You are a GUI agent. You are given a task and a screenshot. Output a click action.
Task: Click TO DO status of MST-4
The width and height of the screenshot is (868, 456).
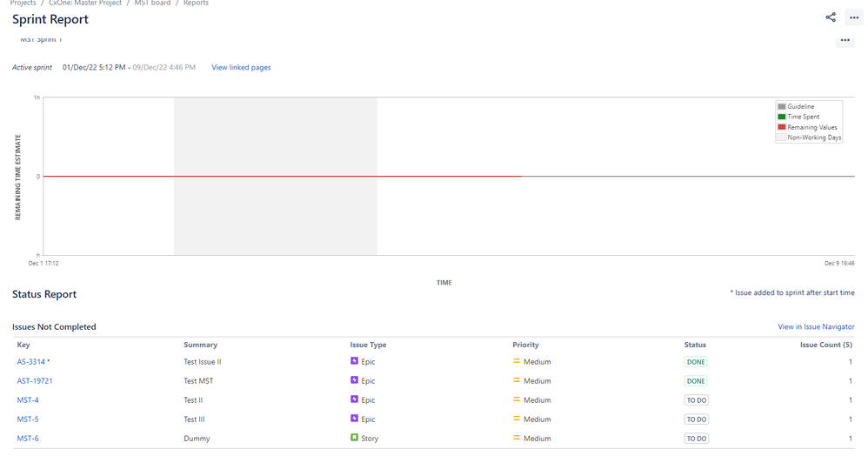(x=697, y=400)
